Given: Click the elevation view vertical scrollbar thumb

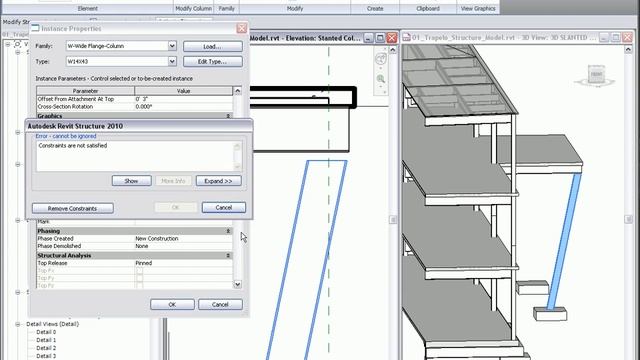Looking at the screenshot, I should click(x=393, y=220).
